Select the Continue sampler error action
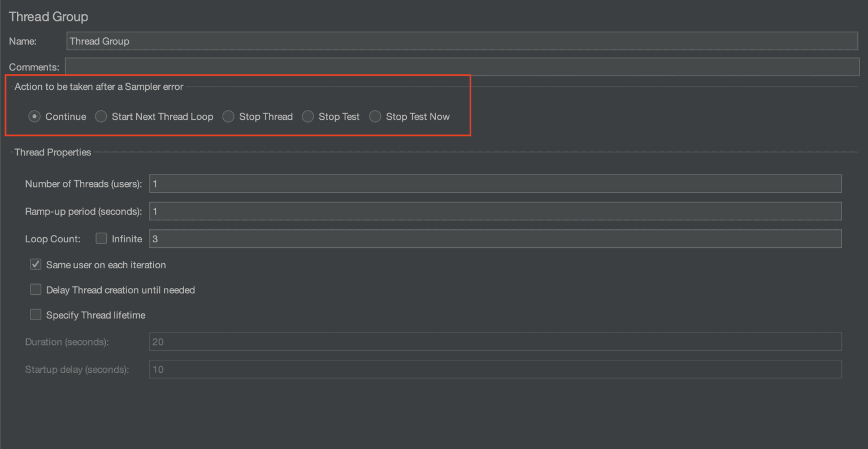868x449 pixels. tap(34, 116)
